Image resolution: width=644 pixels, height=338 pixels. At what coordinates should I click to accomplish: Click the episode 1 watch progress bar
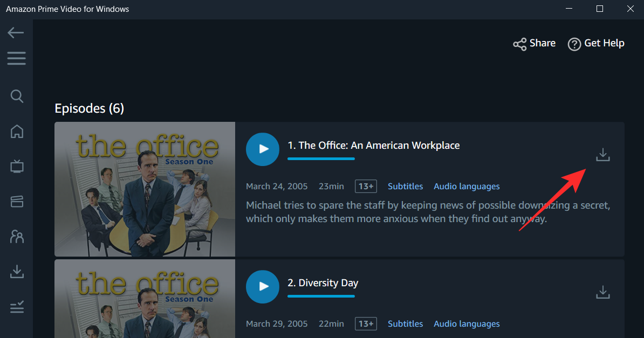321,158
